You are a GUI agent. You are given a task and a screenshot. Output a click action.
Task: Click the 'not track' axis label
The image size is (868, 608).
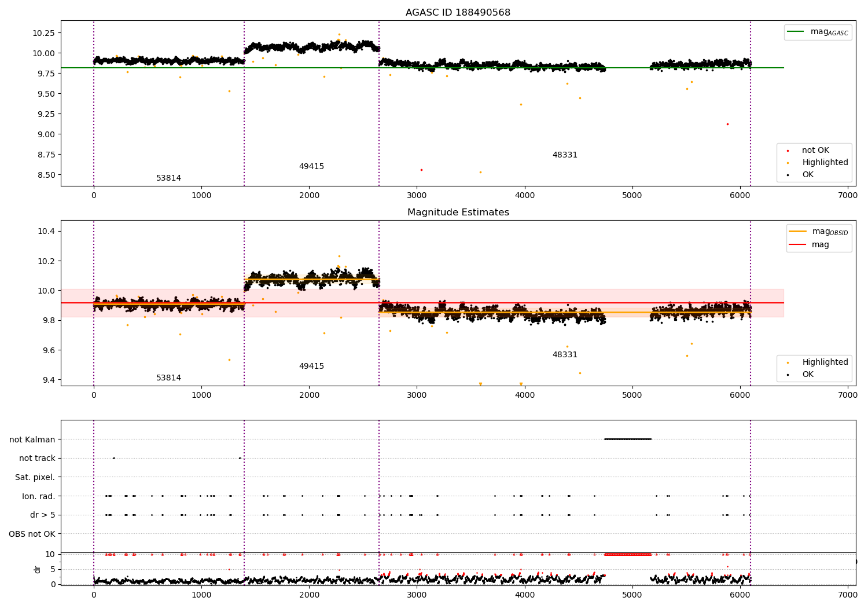(x=37, y=459)
